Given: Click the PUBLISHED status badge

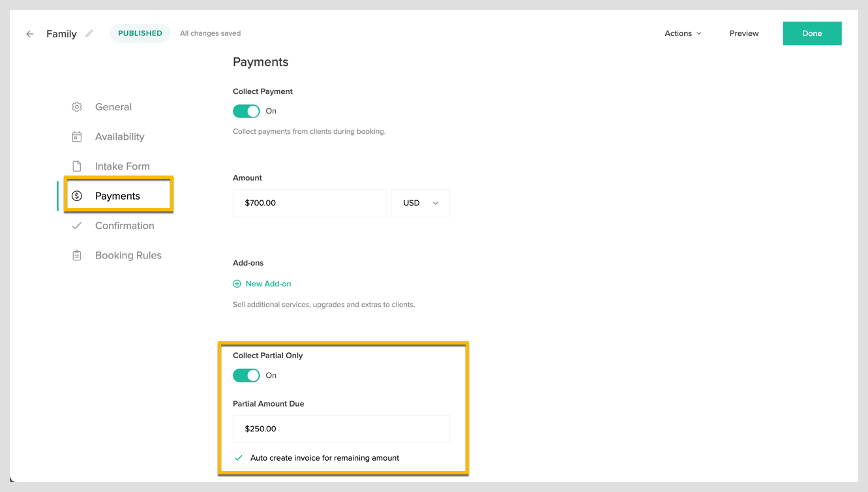Looking at the screenshot, I should click(140, 33).
